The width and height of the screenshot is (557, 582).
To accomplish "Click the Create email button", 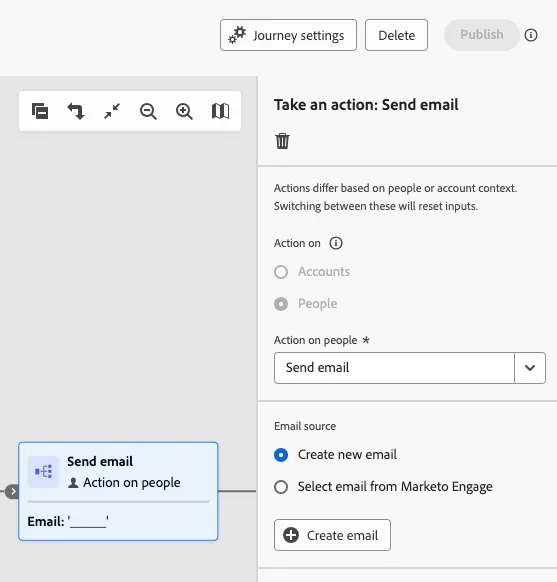I will tap(332, 535).
